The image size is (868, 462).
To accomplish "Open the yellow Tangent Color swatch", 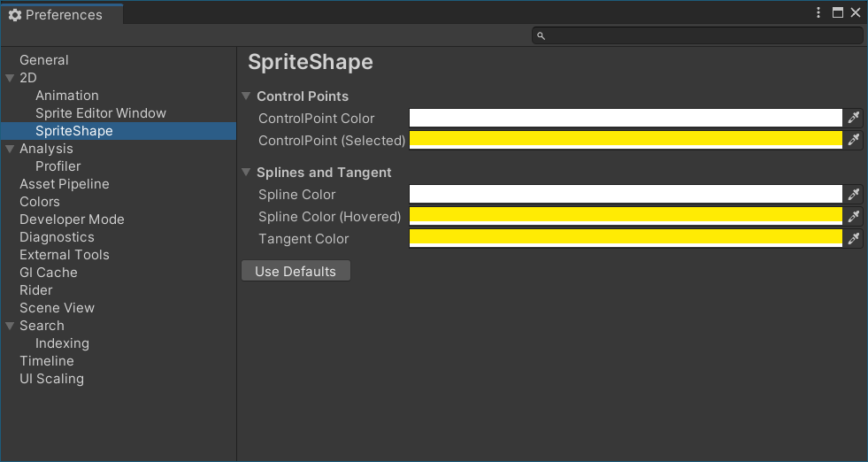I will (x=626, y=238).
